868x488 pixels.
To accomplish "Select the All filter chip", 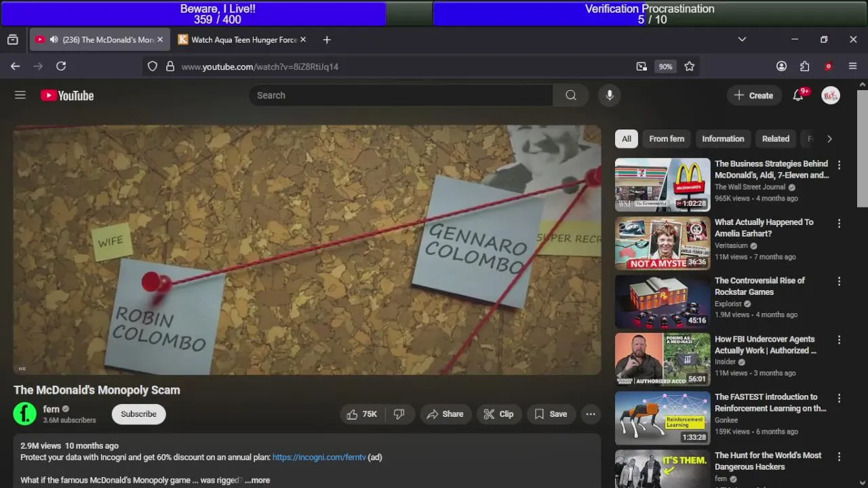I will pos(627,139).
